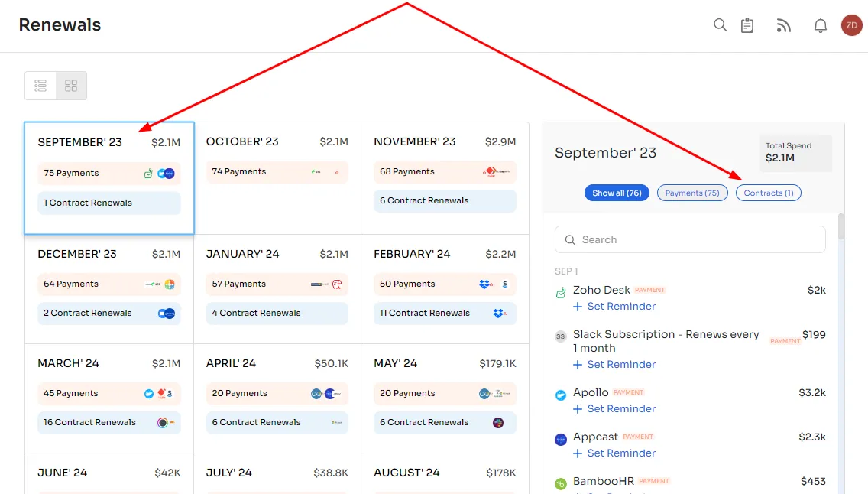Open the ZD user avatar menu
The height and width of the screenshot is (494, 868).
tap(851, 25)
